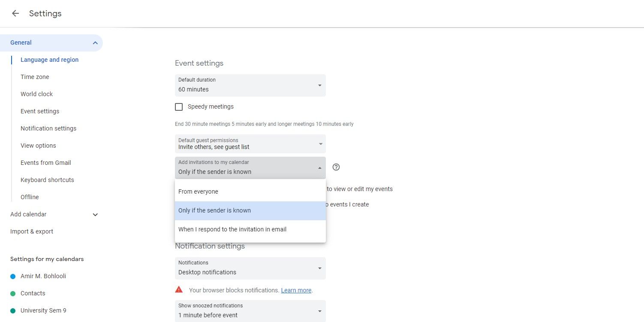Expand the Add calendar section
This screenshot has height=322, width=644.
pos(95,214)
